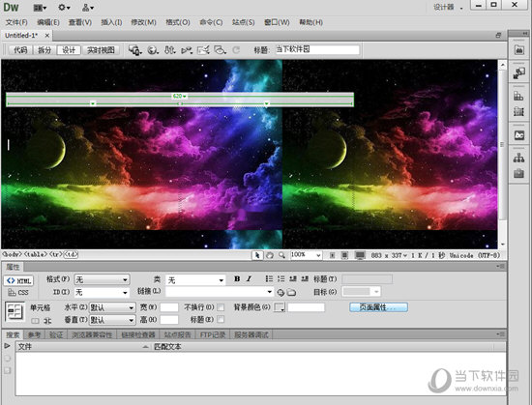Toggle the 标题(E) header checkbox
532x405 pixels.
click(x=221, y=319)
